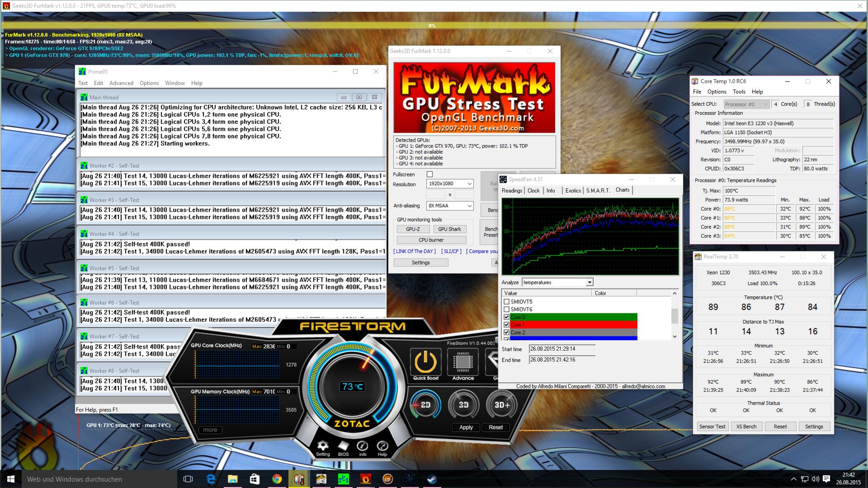
Task: Launch the CPU burner button
Action: tap(431, 240)
